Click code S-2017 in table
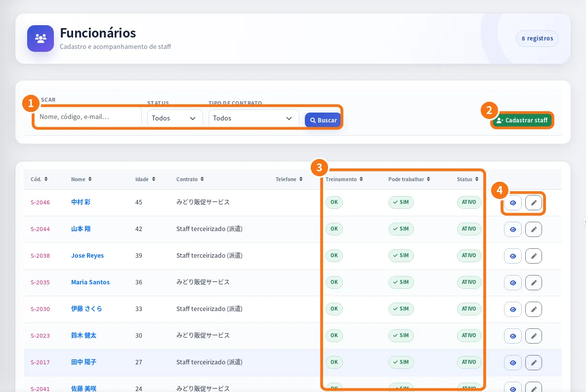Screen dimensions: 586x392 coord(40,362)
